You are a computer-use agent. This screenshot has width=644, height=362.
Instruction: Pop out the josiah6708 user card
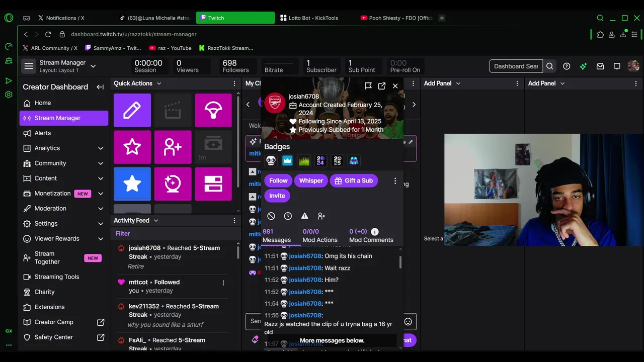pyautogui.click(x=382, y=86)
